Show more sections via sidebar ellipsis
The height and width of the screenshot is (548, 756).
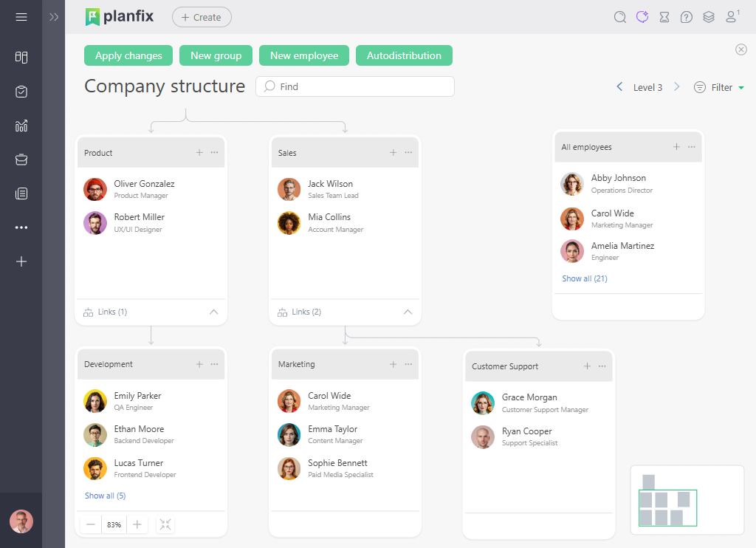click(21, 227)
